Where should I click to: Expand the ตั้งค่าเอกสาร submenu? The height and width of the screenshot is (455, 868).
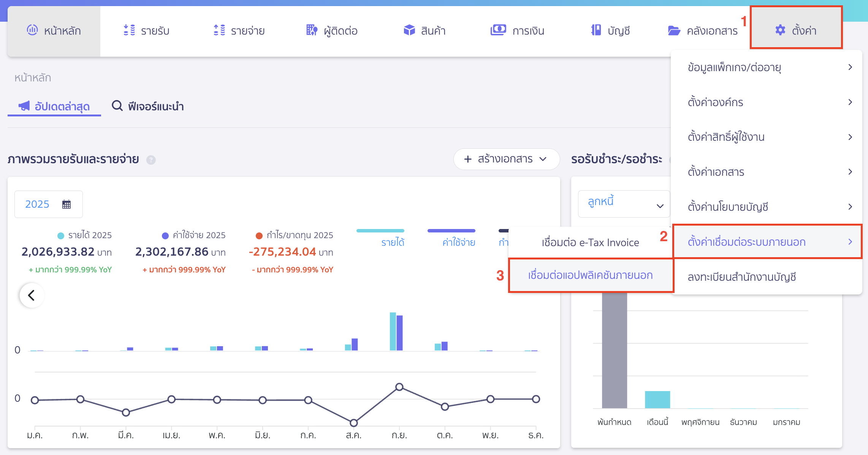point(768,172)
